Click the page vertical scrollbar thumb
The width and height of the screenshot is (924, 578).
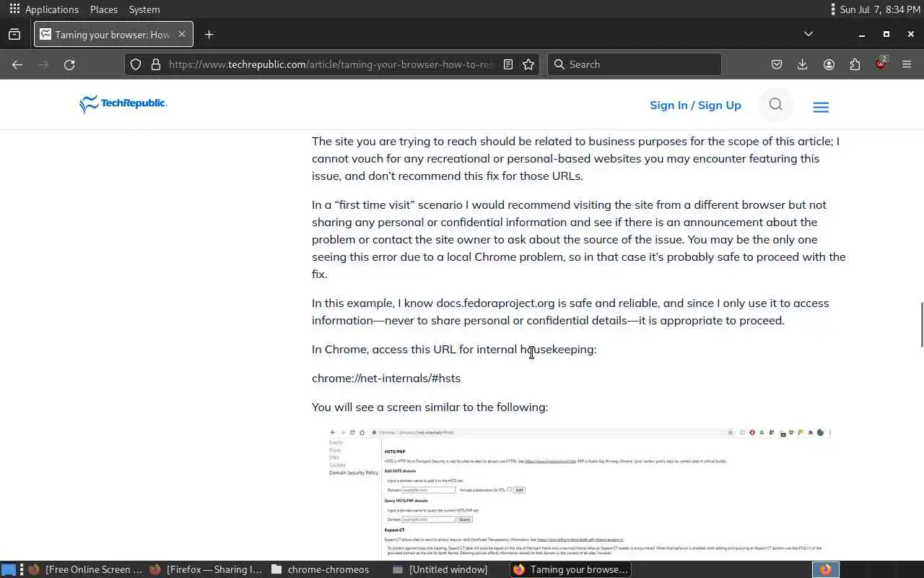[920, 324]
